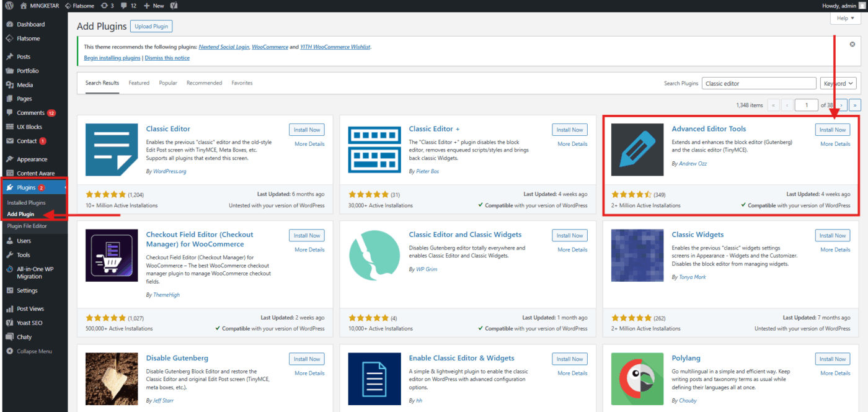Open the Help panel dropdown
The width and height of the screenshot is (868, 412).
click(x=846, y=19)
